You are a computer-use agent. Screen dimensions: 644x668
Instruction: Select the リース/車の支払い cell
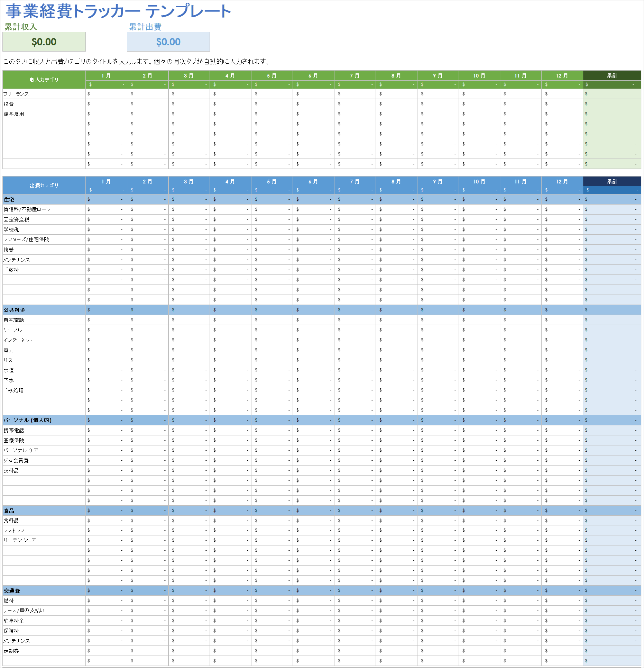coord(44,611)
